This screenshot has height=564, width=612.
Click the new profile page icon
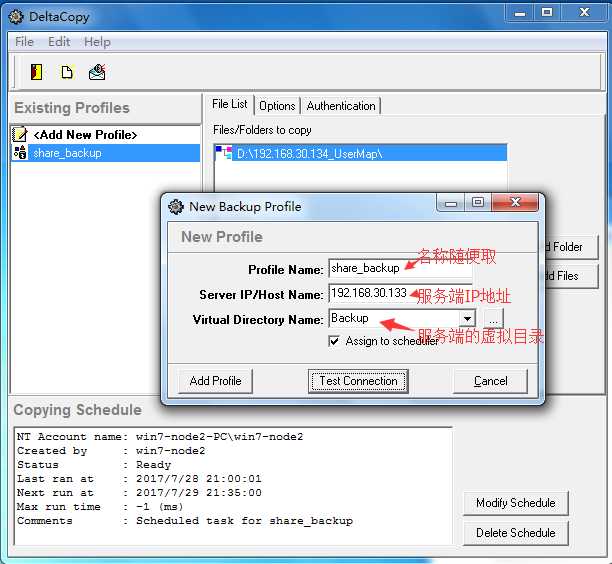pyautogui.click(x=67, y=72)
